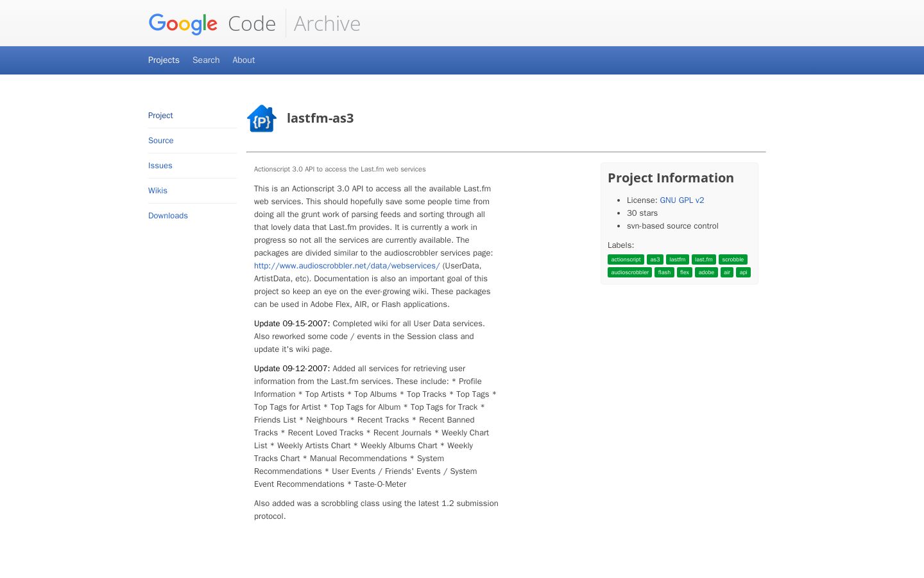
Task: Click the flex label tag
Action: [685, 272]
